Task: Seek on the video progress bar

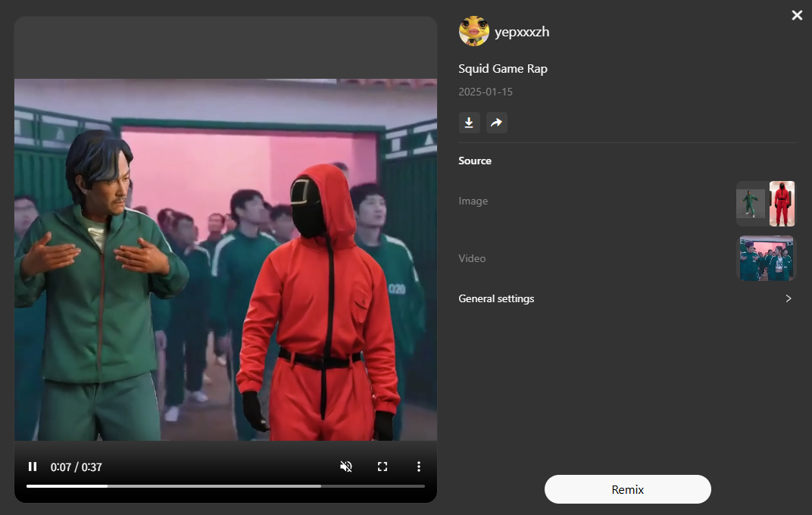Action: (226, 486)
